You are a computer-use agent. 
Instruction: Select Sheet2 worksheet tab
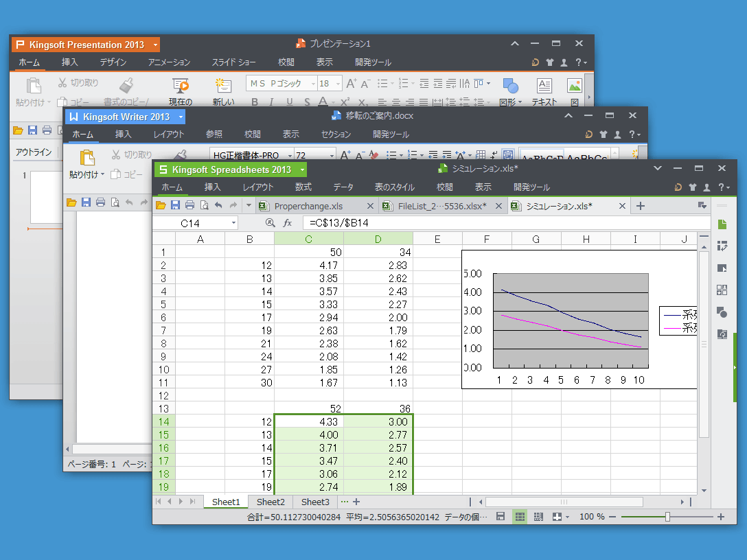[271, 502]
